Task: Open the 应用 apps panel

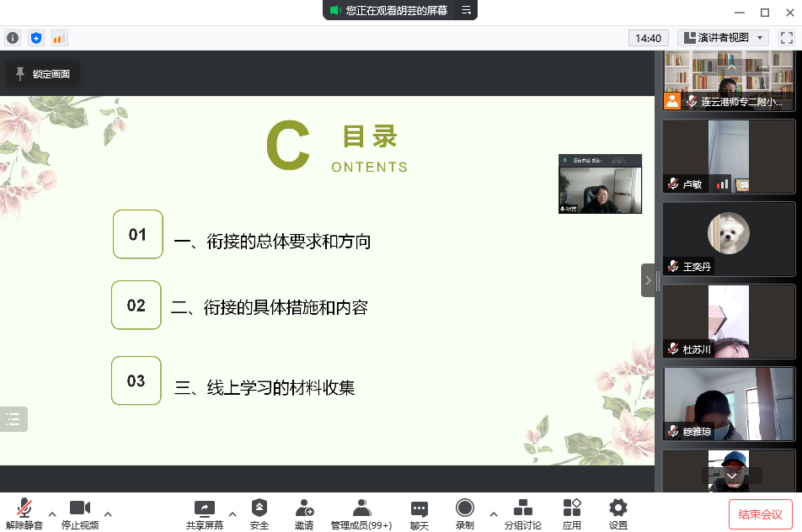Action: pos(572,513)
